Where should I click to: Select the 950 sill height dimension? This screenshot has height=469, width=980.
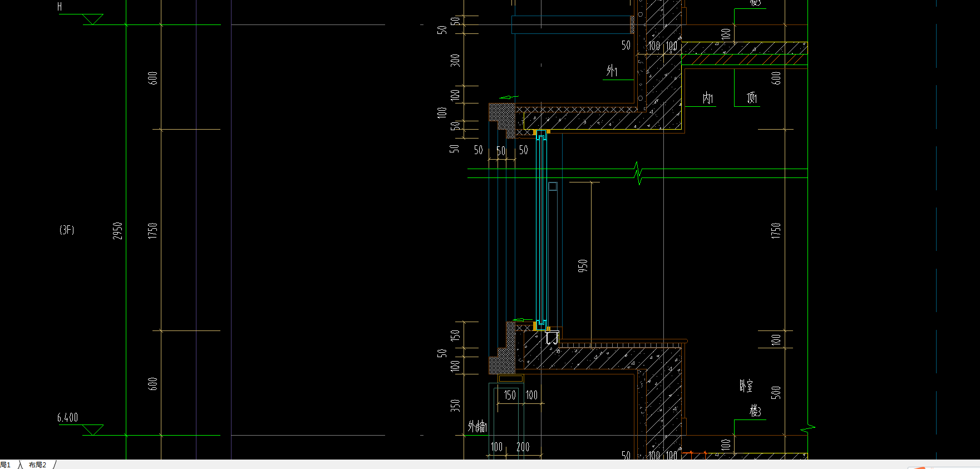point(583,266)
